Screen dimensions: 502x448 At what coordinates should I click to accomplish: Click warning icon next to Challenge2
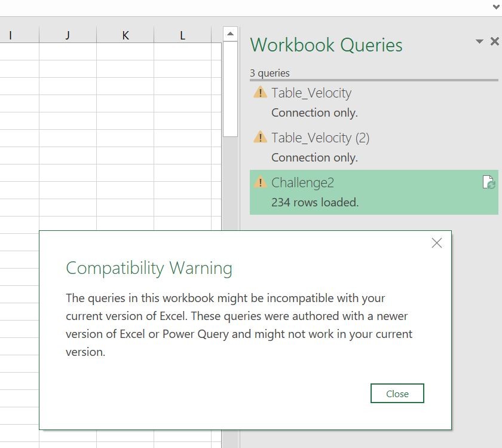[x=260, y=182]
